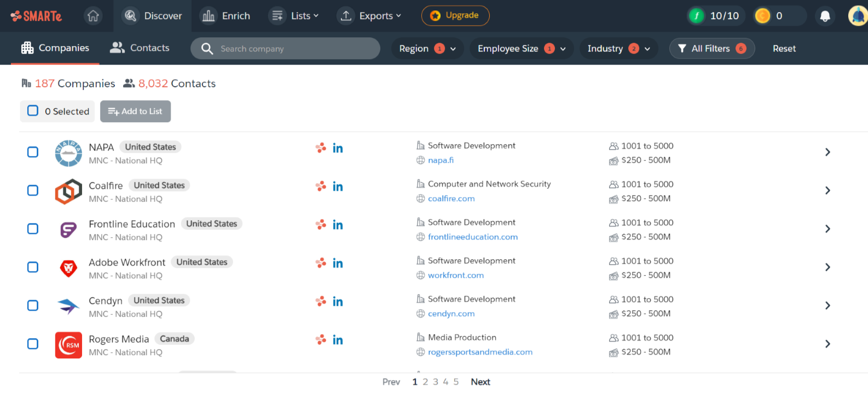Open LinkedIn icon for Rogers Media

tap(338, 340)
